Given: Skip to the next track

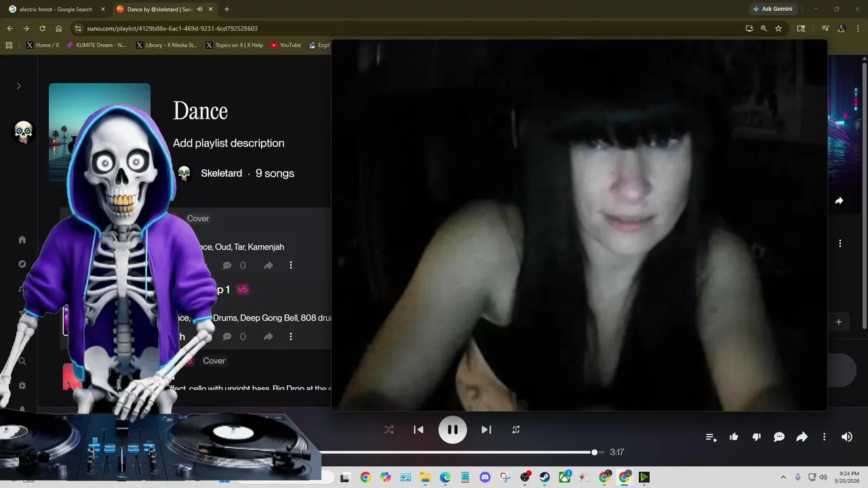Looking at the screenshot, I should tap(486, 430).
